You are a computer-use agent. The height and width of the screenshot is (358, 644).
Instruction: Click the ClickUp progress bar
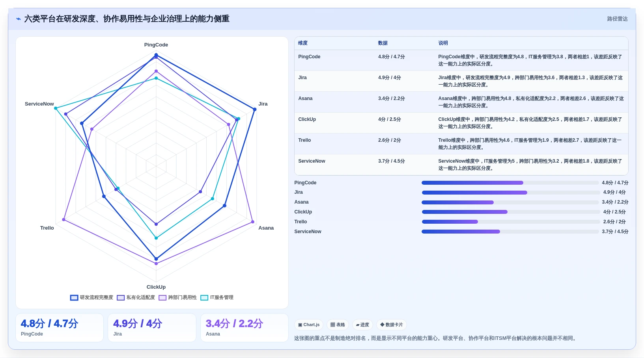point(511,212)
